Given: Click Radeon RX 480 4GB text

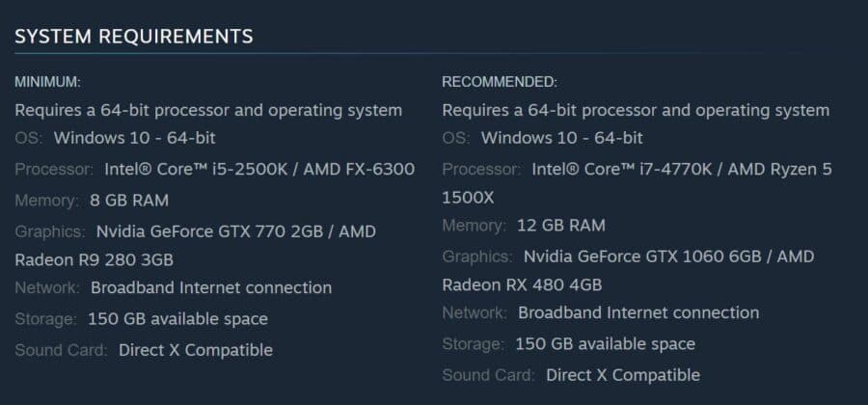Looking at the screenshot, I should 522,284.
